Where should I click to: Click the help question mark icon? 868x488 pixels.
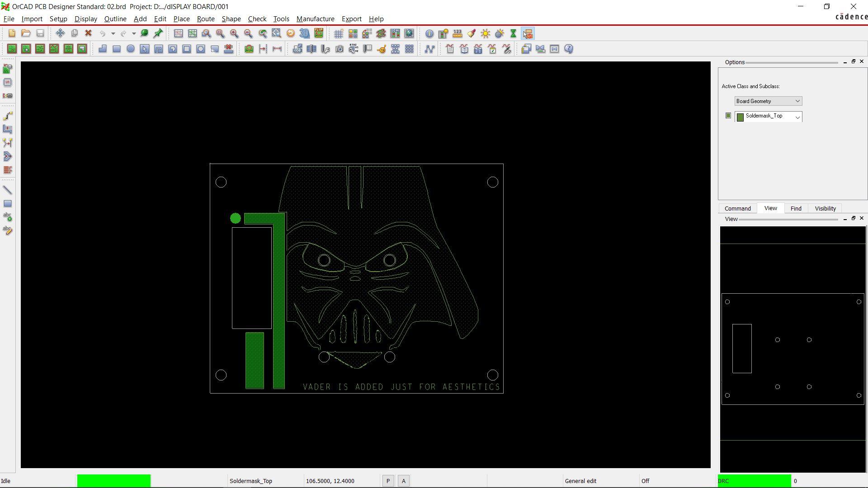click(x=569, y=49)
